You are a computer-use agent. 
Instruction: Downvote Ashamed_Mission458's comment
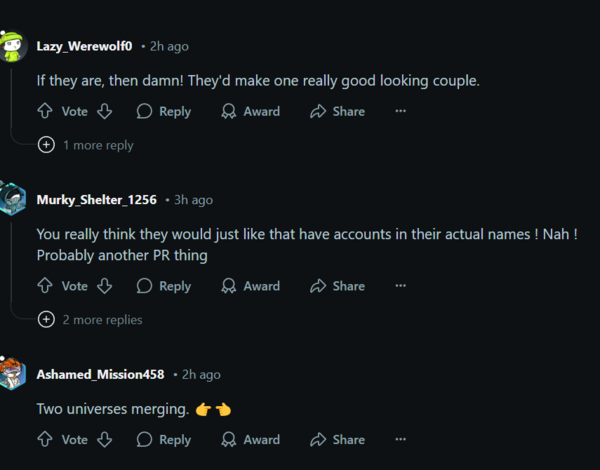tap(104, 440)
